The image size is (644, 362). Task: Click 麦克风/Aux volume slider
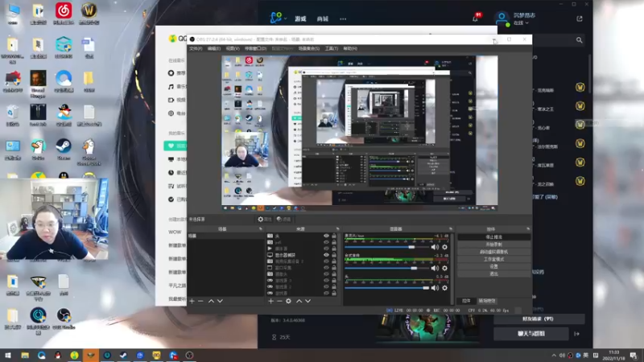click(386, 247)
